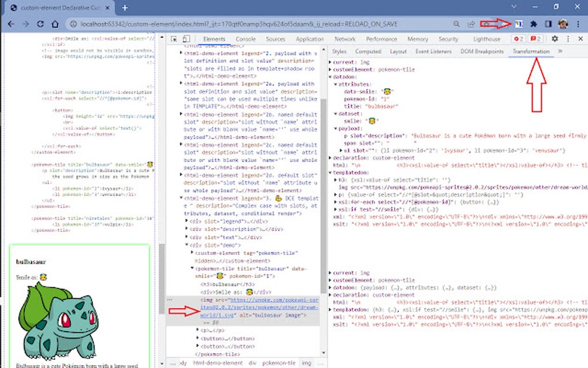Open the Network tab

pyautogui.click(x=345, y=39)
